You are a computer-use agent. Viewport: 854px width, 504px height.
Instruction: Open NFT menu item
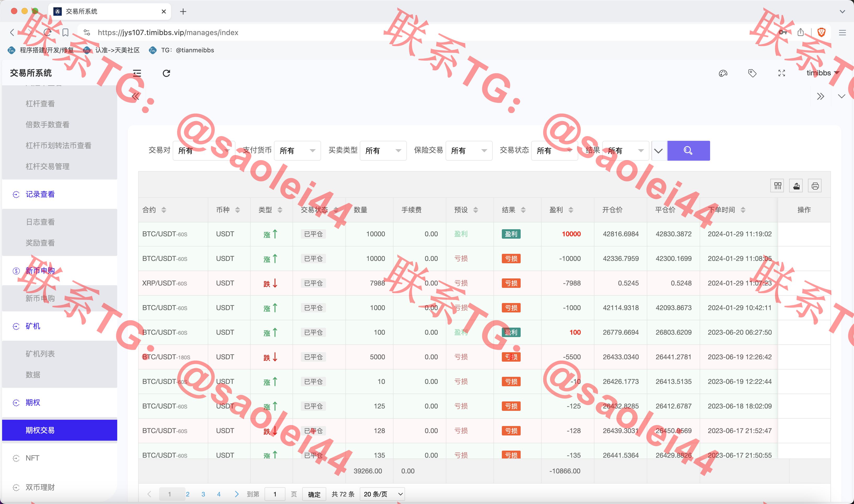[59, 458]
